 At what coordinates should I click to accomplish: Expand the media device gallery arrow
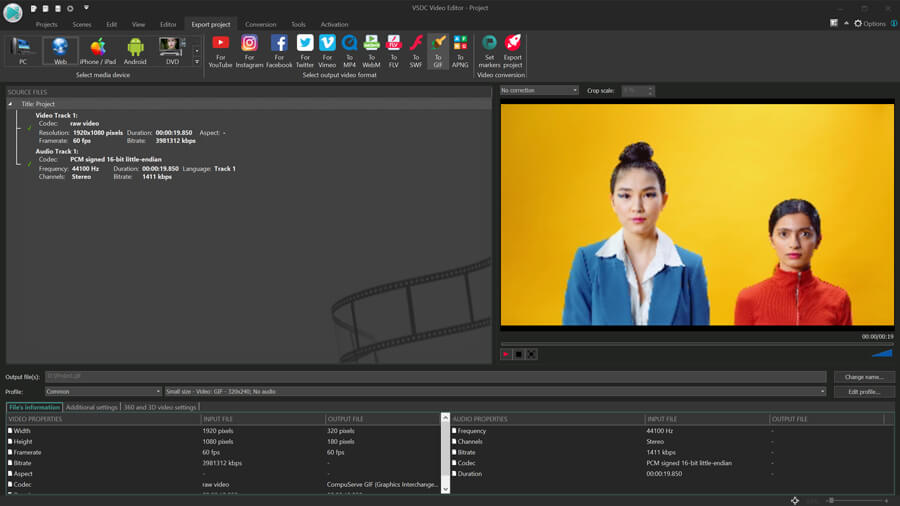point(197,62)
